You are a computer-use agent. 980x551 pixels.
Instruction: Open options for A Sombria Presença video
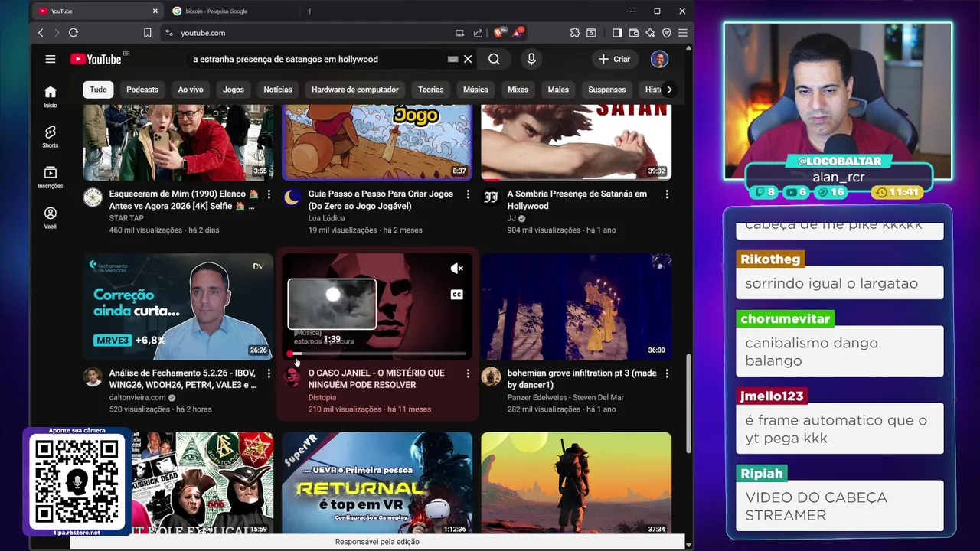667,195
